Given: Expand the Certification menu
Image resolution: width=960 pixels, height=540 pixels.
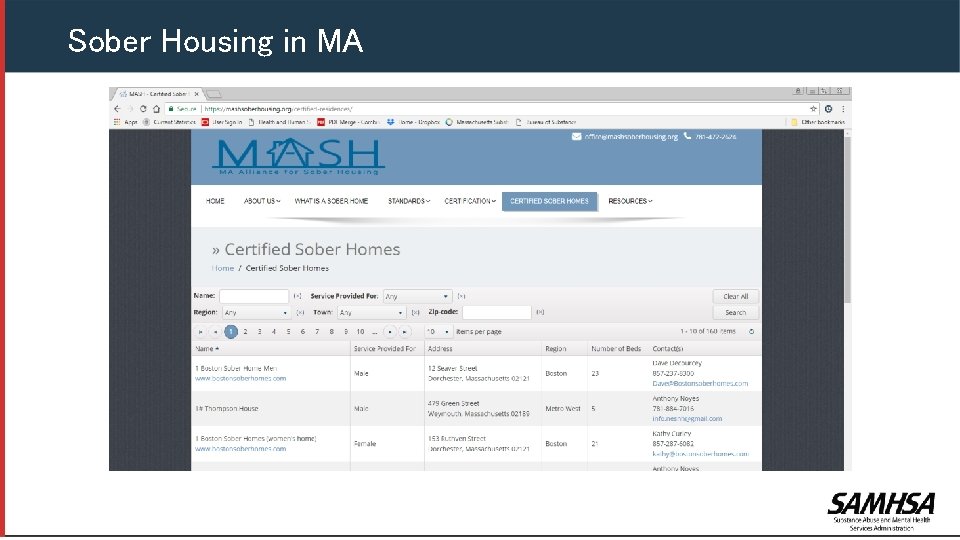Looking at the screenshot, I should pos(470,201).
